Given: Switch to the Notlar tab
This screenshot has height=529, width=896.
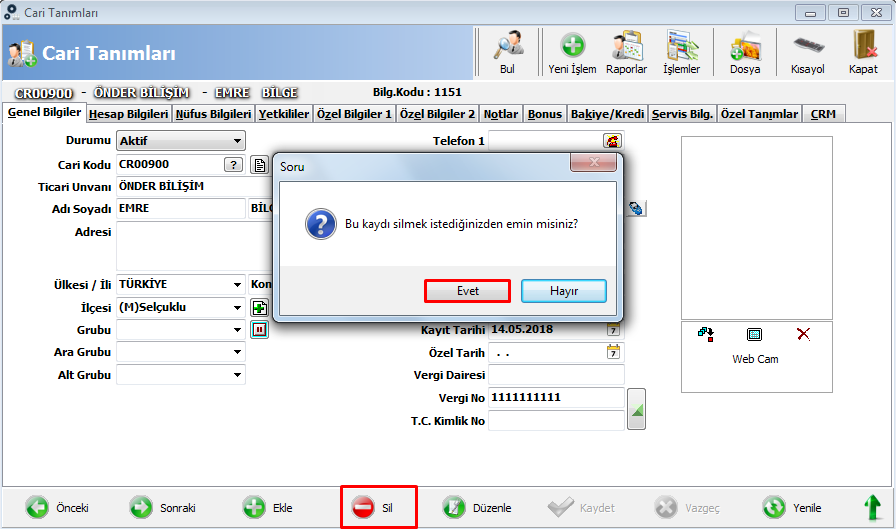Looking at the screenshot, I should coord(501,114).
